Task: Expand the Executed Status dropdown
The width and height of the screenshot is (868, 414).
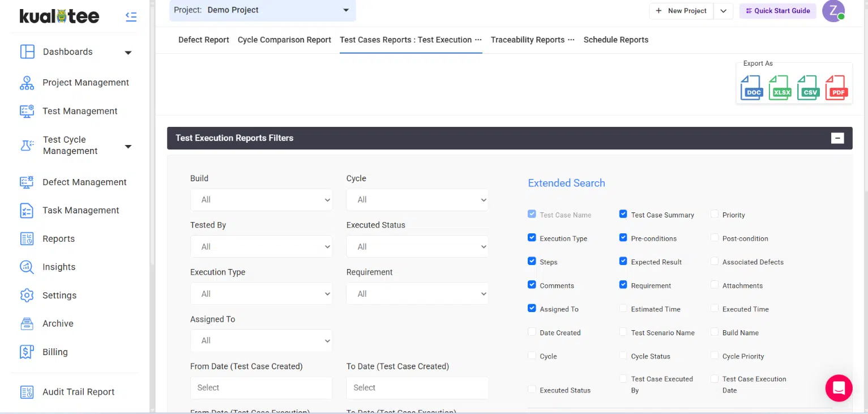Action: coord(417,247)
